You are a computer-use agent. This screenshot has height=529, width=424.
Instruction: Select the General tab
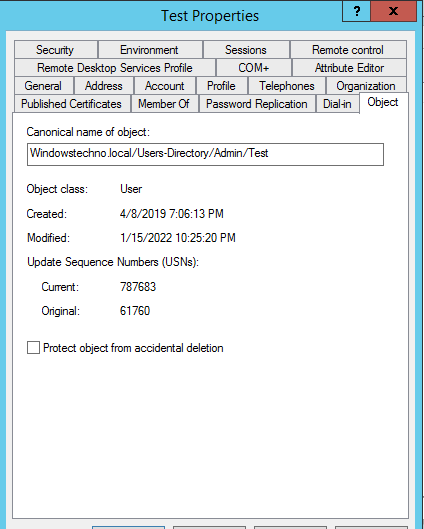pos(44,86)
